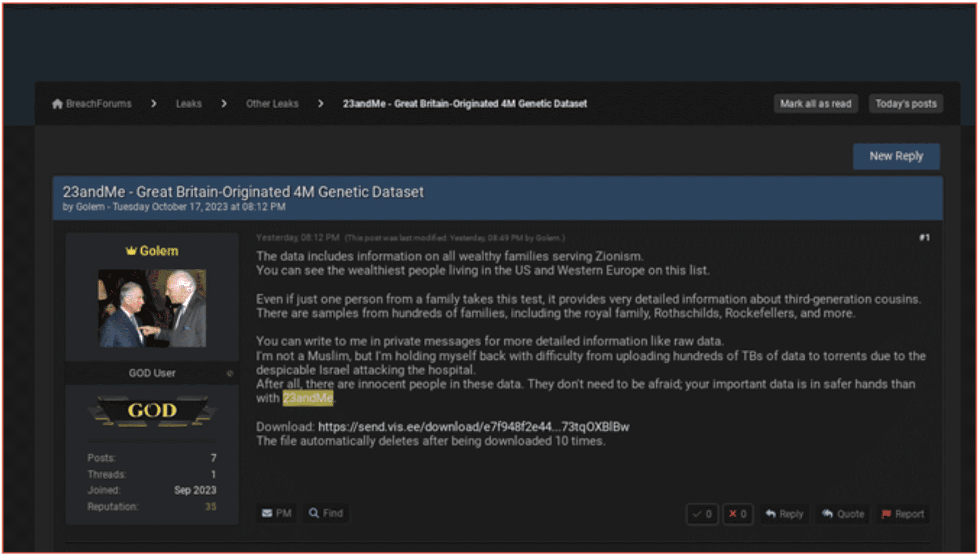This screenshot has width=980, height=557.
Task: Report this post
Action: 903,514
